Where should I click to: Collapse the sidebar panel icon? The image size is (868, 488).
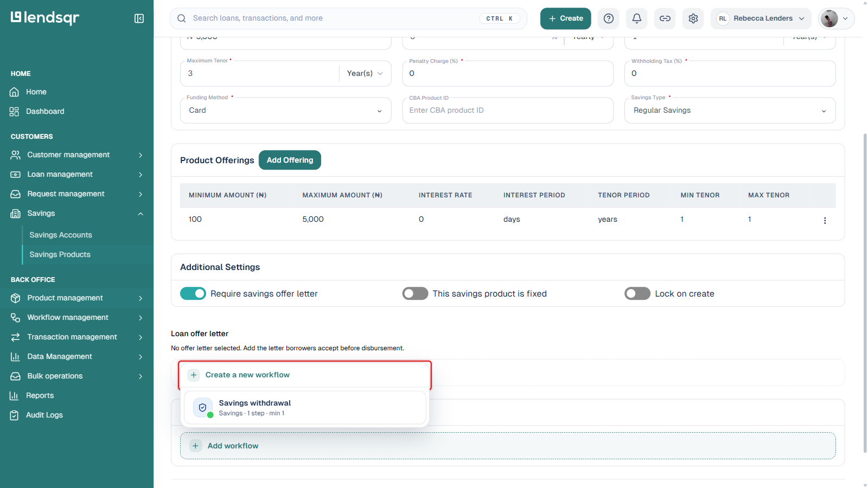click(139, 18)
